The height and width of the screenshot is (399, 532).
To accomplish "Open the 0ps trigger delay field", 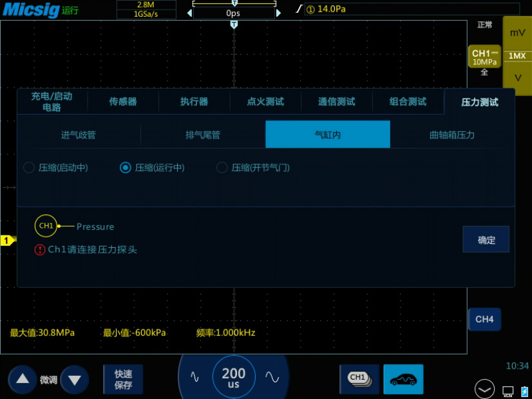I will 233,13.
